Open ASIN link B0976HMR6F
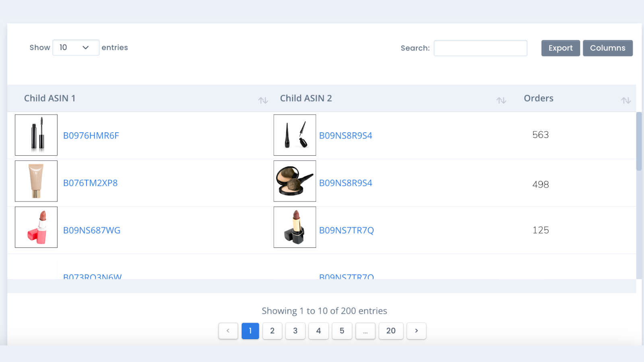The width and height of the screenshot is (644, 362). [91, 136]
